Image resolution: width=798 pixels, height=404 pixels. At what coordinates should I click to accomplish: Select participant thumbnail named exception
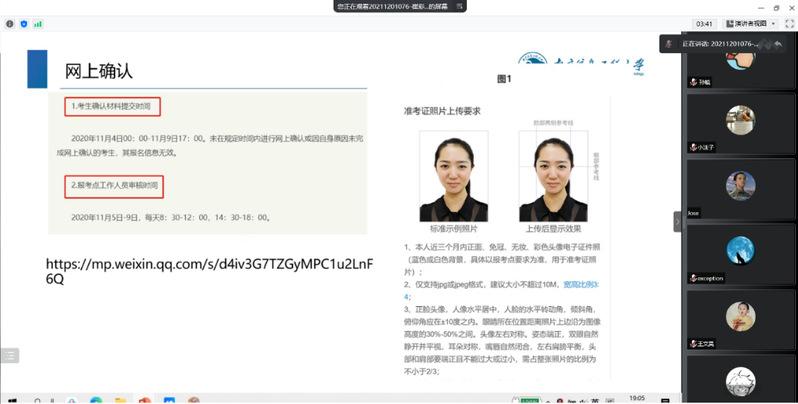[x=739, y=251]
